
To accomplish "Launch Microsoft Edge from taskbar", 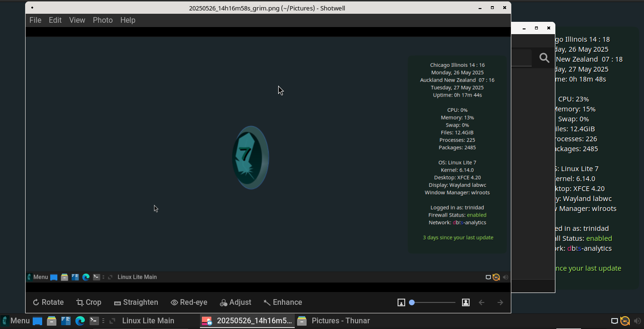I will [x=80, y=321].
